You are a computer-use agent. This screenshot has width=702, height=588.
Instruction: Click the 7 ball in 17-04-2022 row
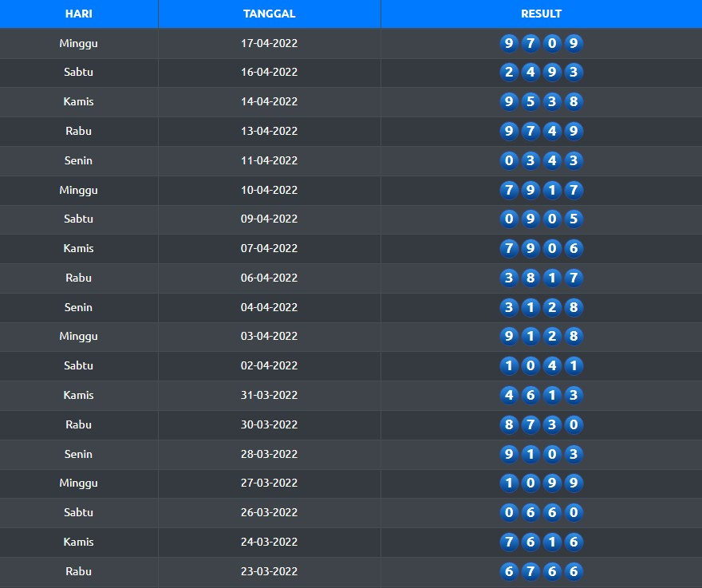[530, 43]
